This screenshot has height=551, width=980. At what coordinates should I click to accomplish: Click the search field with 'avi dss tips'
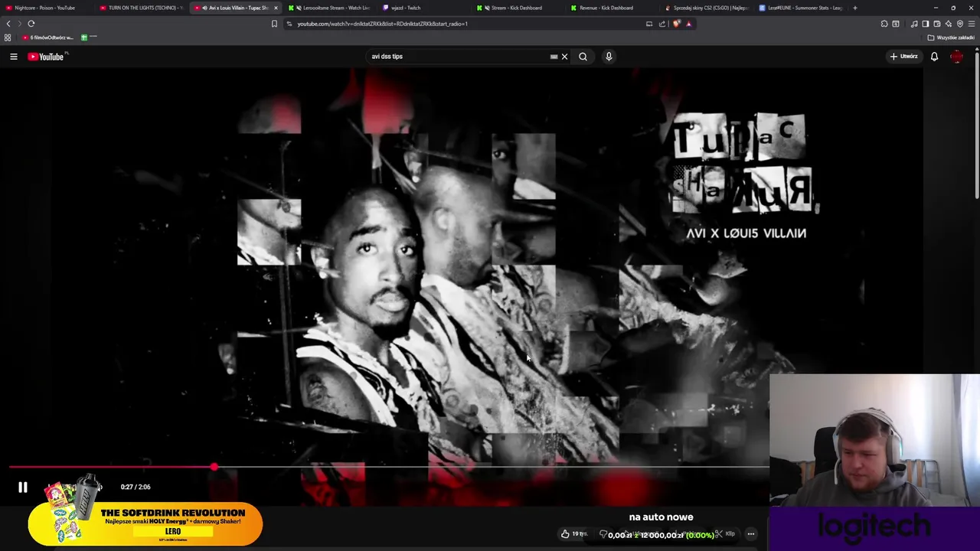(458, 57)
